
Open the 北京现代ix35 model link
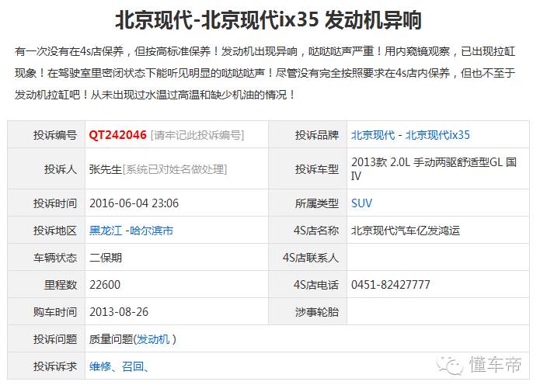click(437, 135)
